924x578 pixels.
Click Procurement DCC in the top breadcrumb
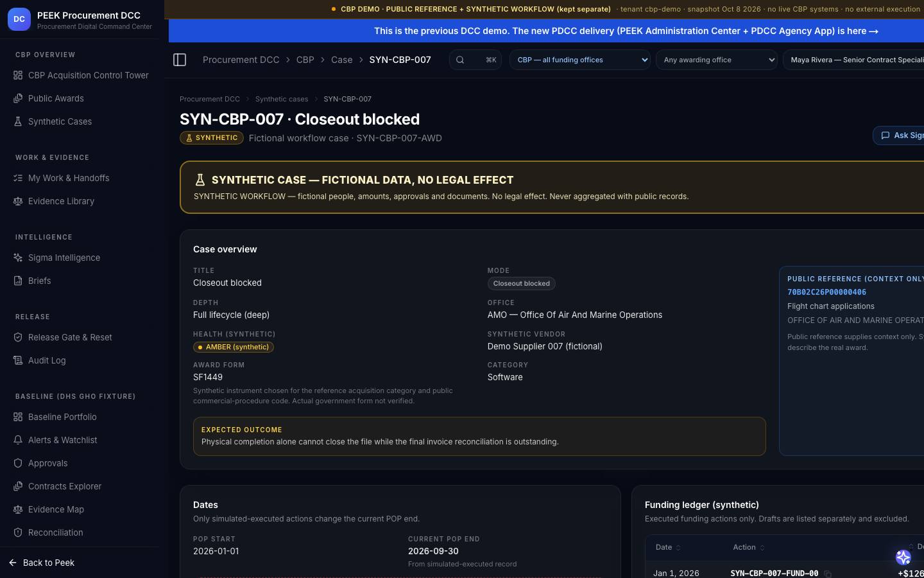241,60
